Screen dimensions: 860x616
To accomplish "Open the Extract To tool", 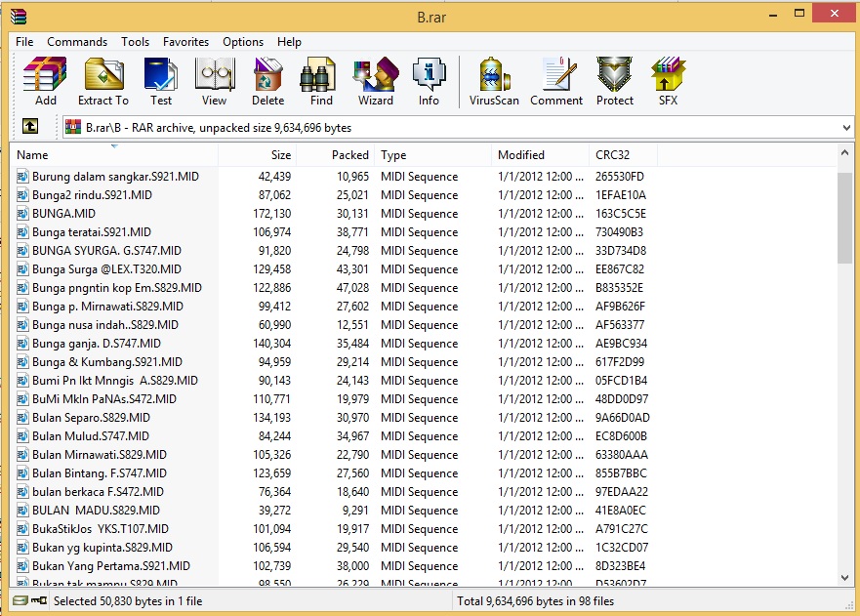I will [103, 81].
